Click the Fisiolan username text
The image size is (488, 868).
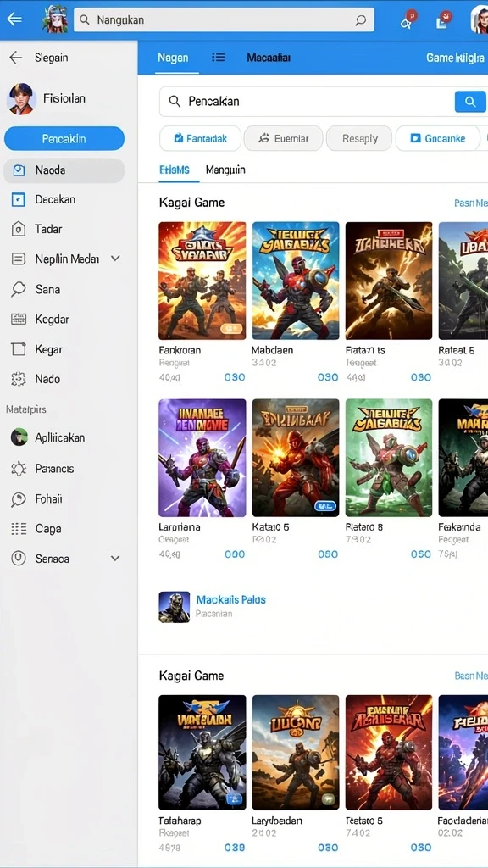point(64,98)
